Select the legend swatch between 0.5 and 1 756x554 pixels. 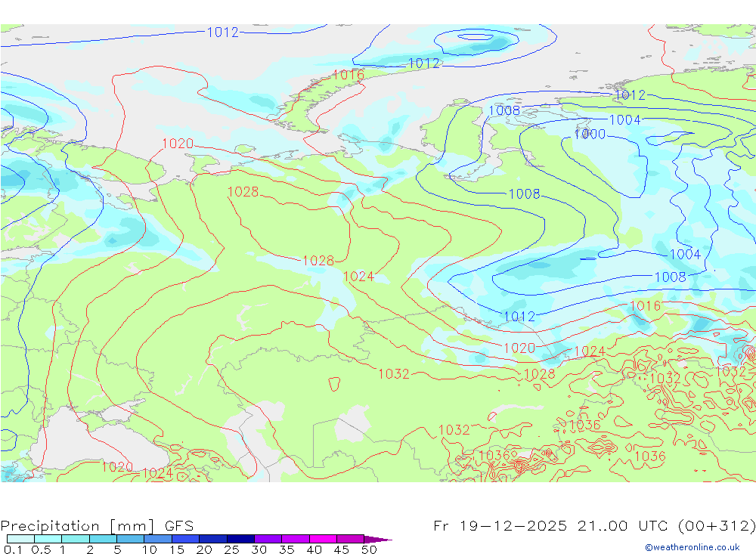(48, 539)
